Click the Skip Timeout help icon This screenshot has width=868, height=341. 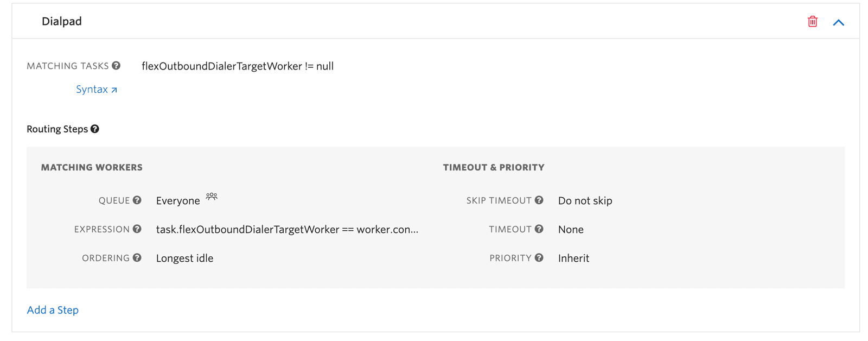pos(539,200)
